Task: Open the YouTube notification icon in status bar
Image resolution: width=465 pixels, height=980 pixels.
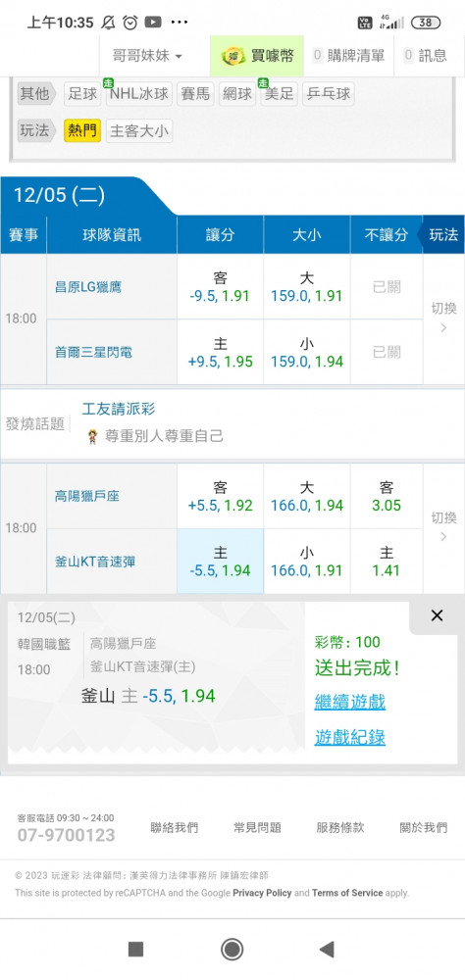Action: pos(153,23)
